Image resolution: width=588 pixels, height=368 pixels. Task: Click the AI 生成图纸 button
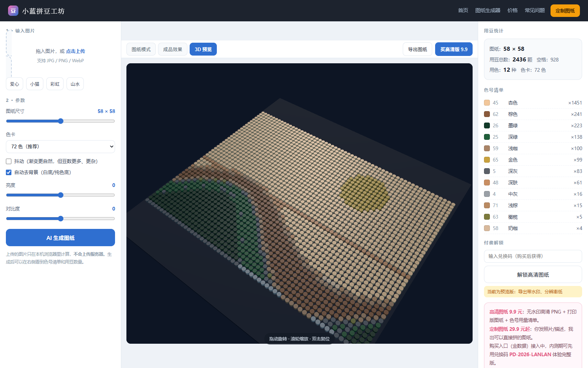(x=60, y=238)
